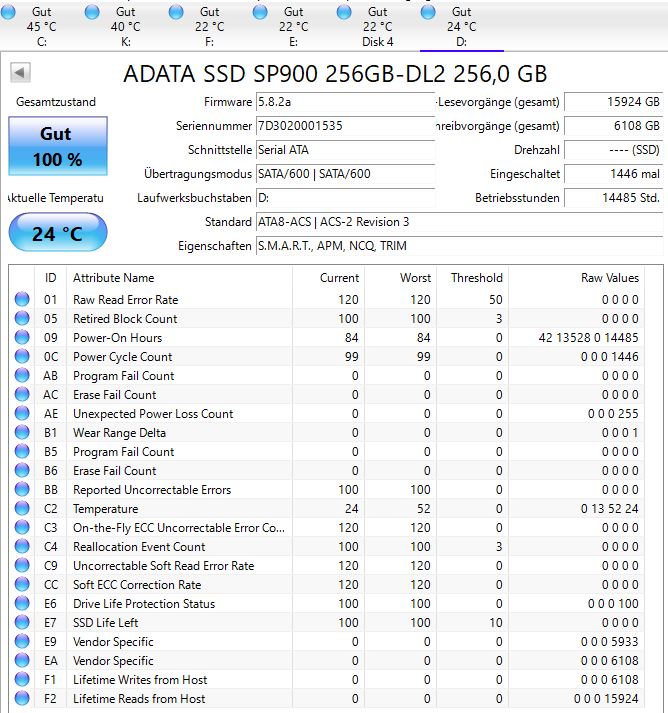Click the Gut 100 % health status button
Screen dimensions: 668x713
[x=58, y=146]
